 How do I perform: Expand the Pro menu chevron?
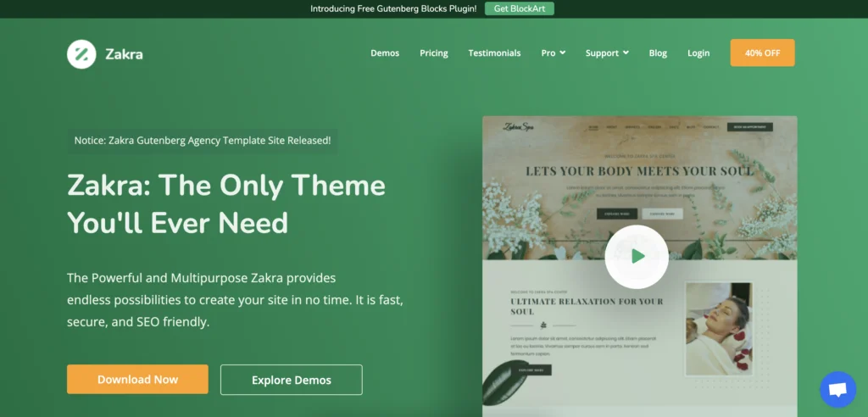pyautogui.click(x=563, y=53)
